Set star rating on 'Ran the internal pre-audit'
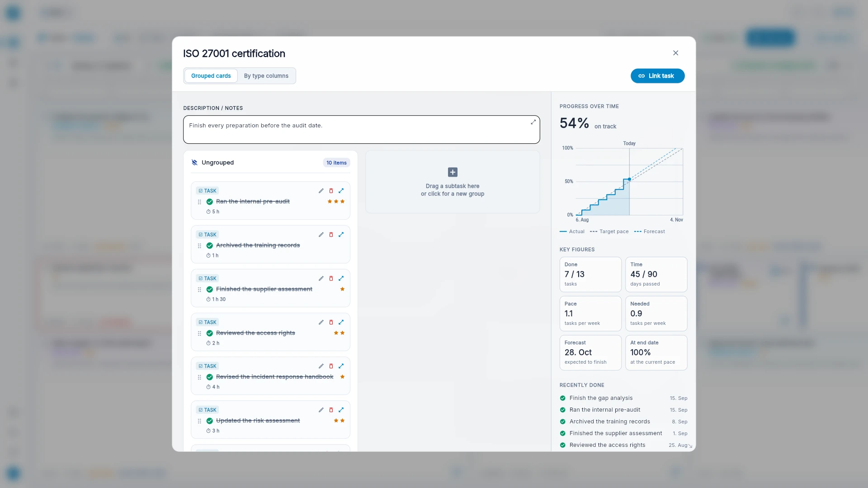 [x=336, y=202]
